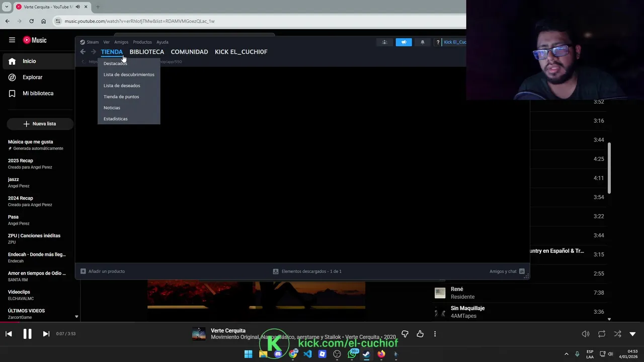644x362 pixels.
Task: Switch to BIBLIOTECA tab in Steam
Action: click(x=147, y=52)
